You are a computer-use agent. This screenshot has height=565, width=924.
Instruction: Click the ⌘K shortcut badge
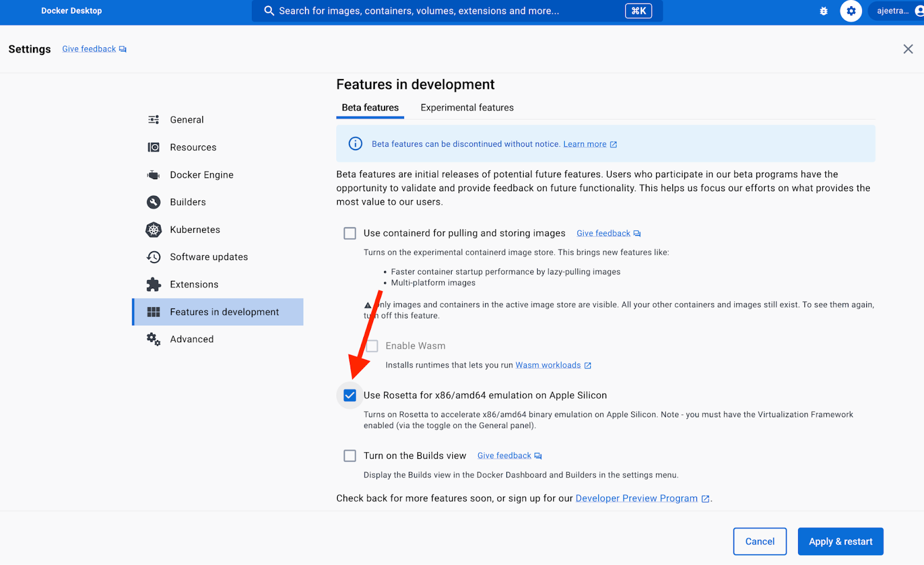point(639,11)
